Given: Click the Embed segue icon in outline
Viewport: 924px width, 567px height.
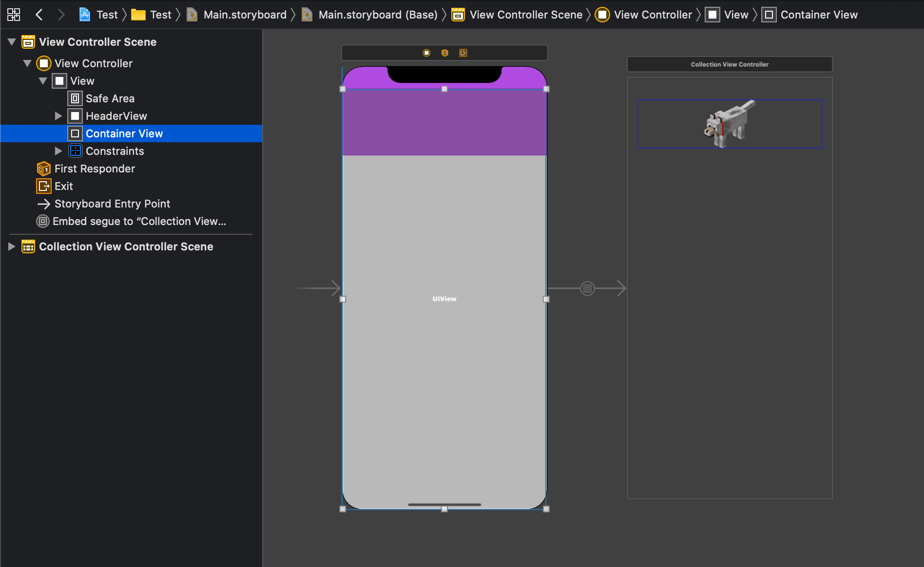Looking at the screenshot, I should pos(43,221).
